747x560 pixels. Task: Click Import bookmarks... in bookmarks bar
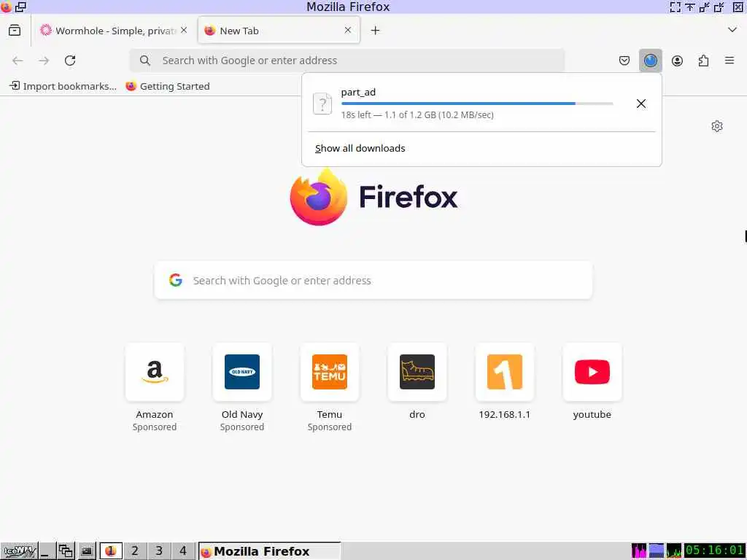(x=63, y=86)
